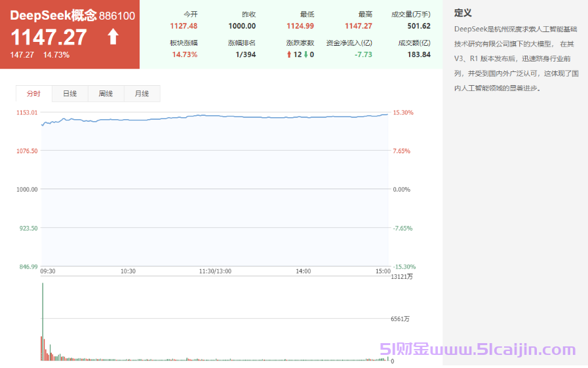This screenshot has width=588, height=368.
Task: Click the 6561万 volume axis label
Action: coord(400,319)
